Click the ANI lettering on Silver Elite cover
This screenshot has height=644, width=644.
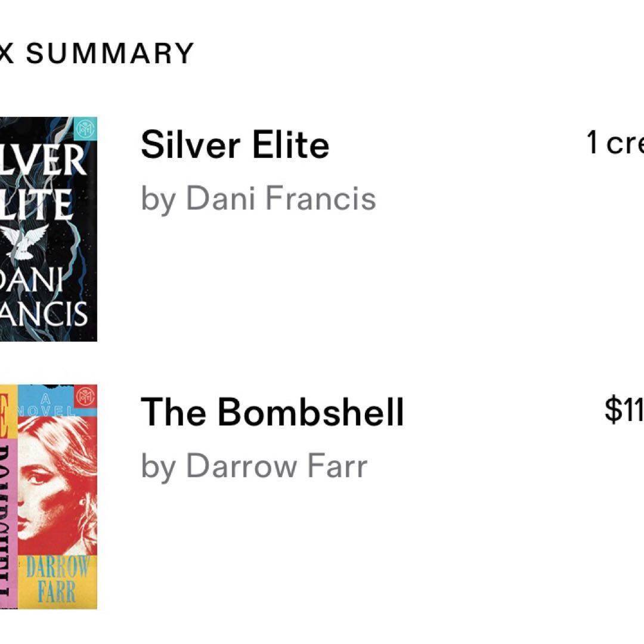[x=32, y=280]
